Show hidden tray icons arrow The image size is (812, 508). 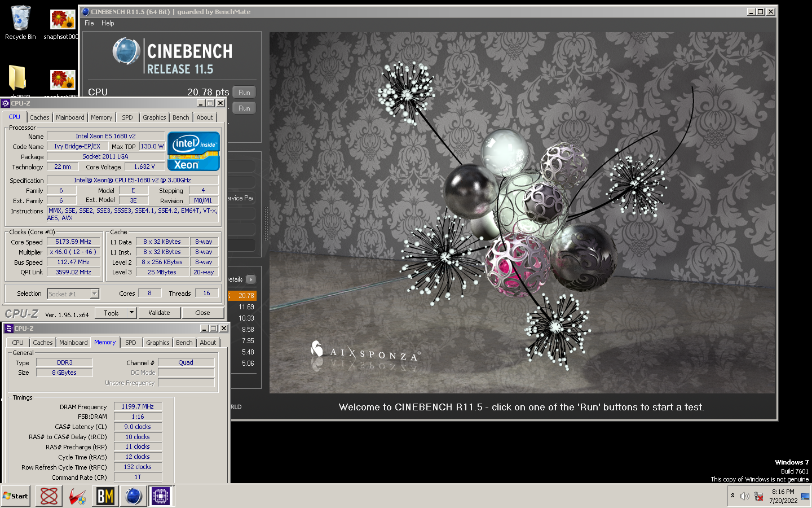732,496
